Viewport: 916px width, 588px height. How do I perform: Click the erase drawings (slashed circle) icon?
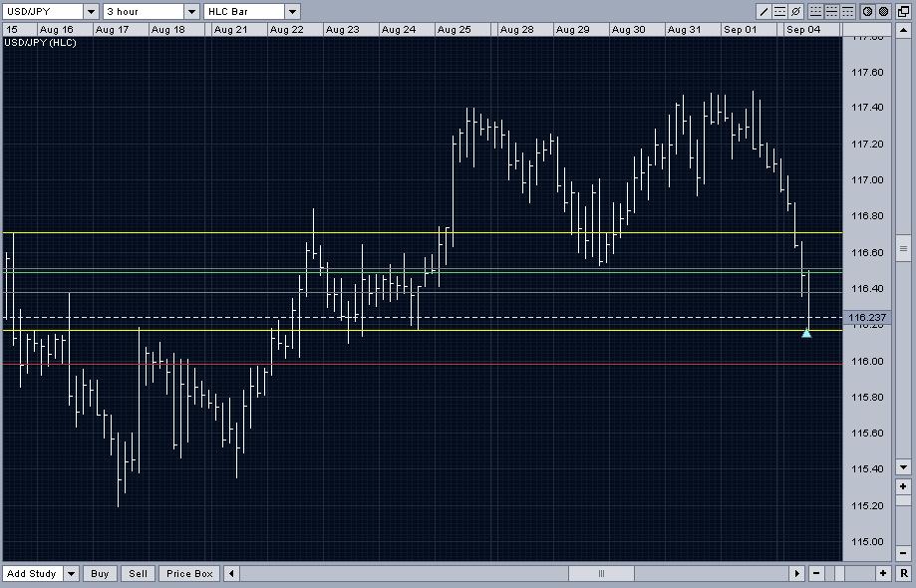pos(795,11)
